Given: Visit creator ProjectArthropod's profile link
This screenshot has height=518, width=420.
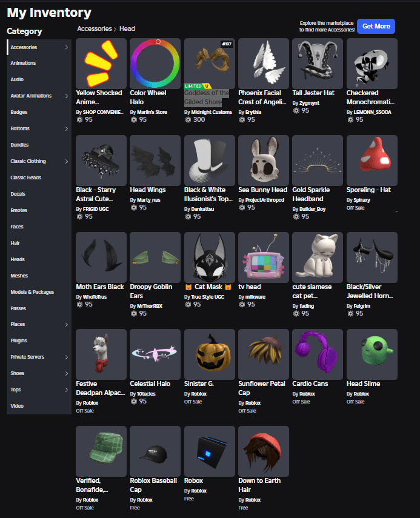Looking at the screenshot, I should coord(265,200).
